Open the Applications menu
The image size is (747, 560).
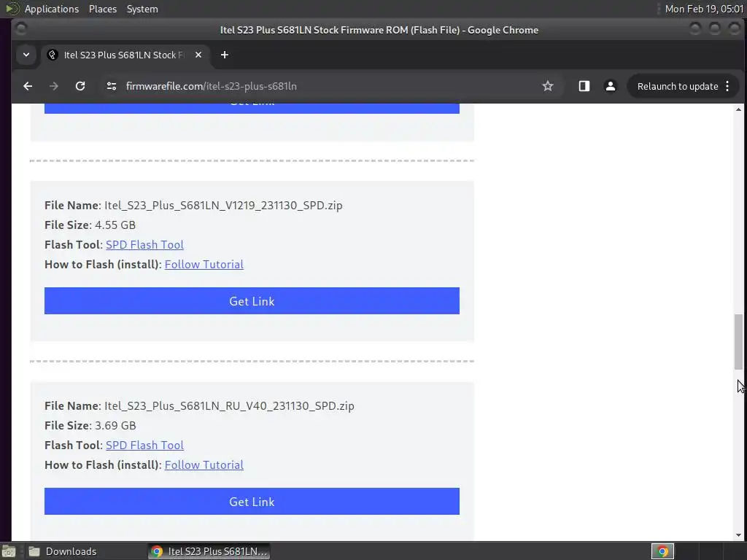pyautogui.click(x=52, y=9)
